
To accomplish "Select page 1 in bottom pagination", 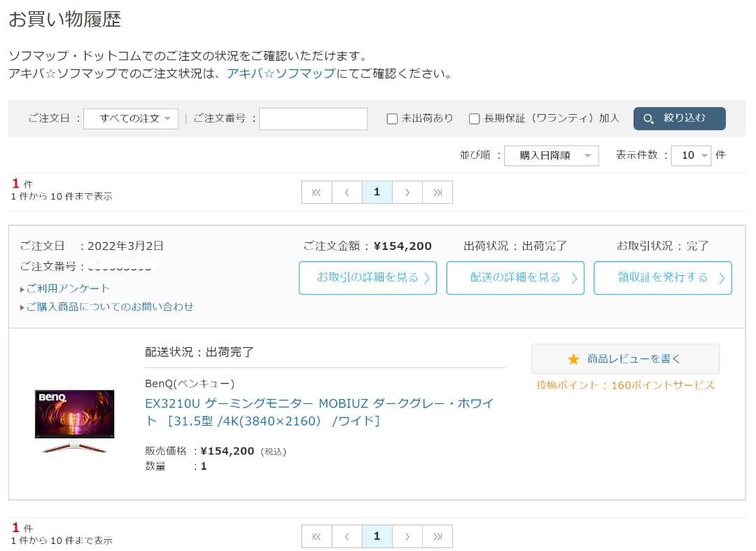I will 377,536.
